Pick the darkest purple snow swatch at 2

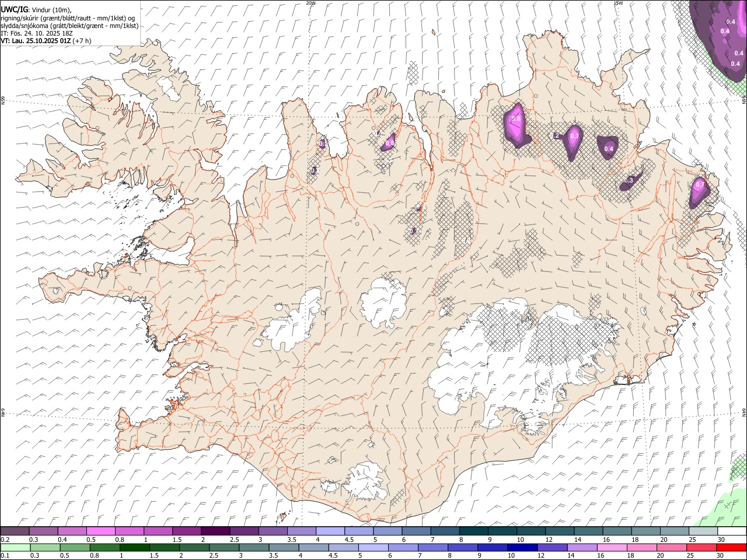click(x=215, y=531)
